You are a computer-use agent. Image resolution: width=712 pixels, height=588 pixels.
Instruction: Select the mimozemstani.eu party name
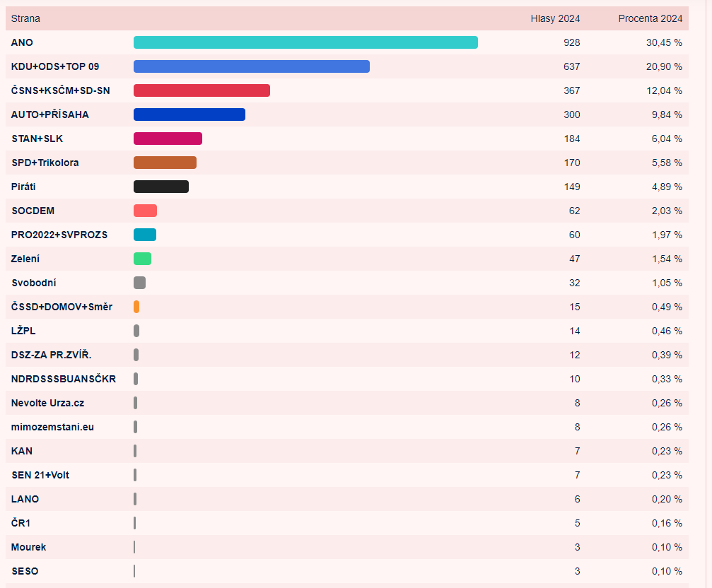[x=52, y=428]
